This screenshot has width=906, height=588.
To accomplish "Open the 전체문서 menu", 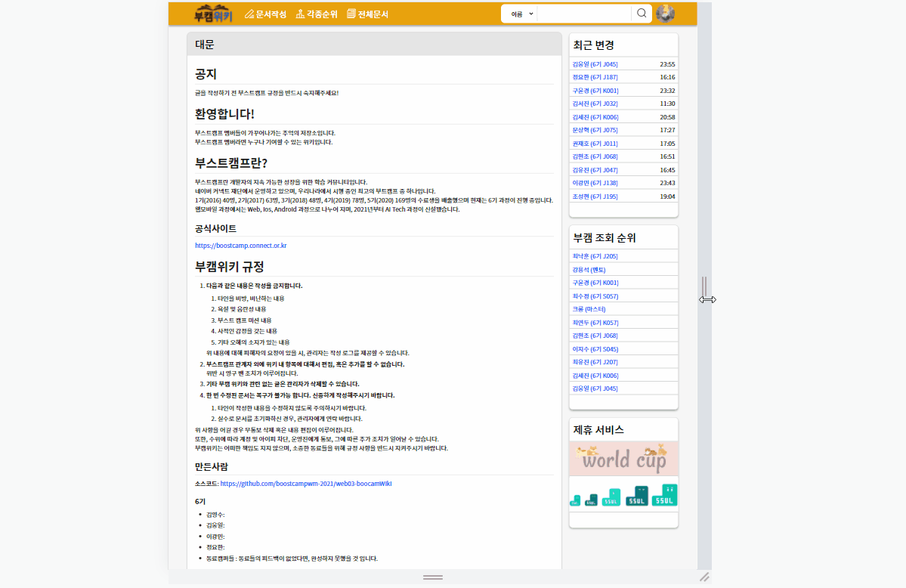I will (367, 14).
